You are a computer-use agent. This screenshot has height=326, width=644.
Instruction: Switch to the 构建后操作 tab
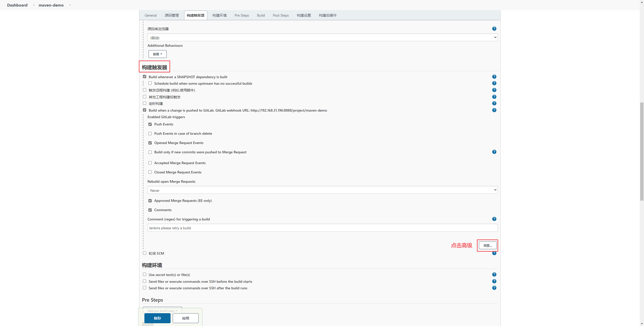328,15
